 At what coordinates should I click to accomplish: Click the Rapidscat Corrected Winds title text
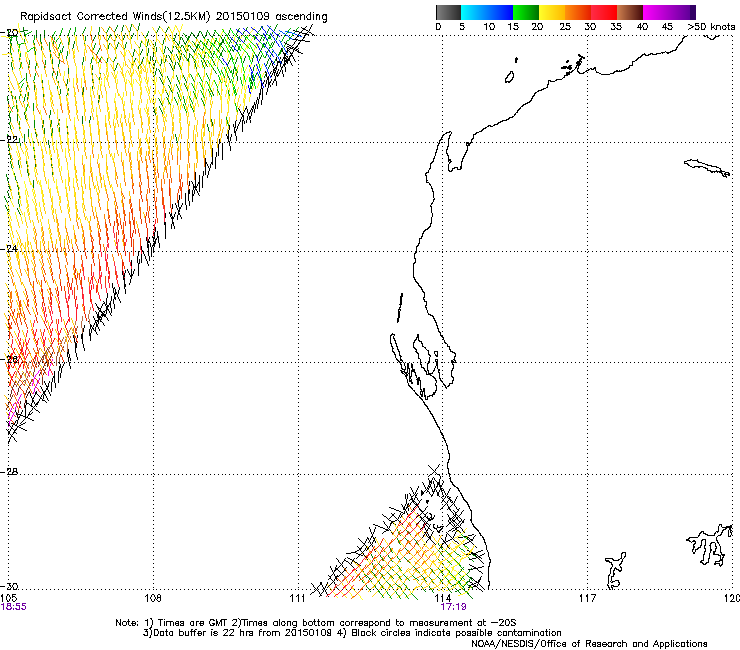click(174, 16)
